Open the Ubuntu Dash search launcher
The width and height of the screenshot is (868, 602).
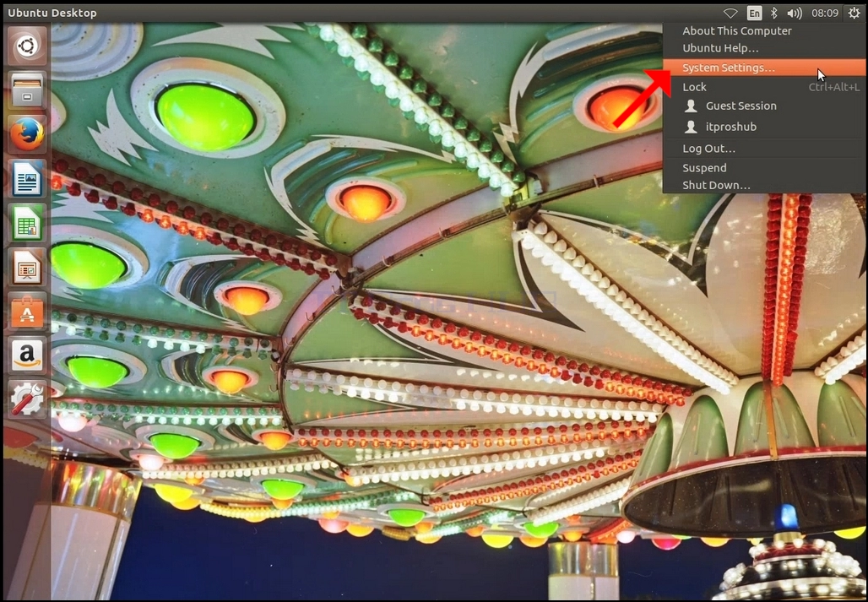coord(26,46)
